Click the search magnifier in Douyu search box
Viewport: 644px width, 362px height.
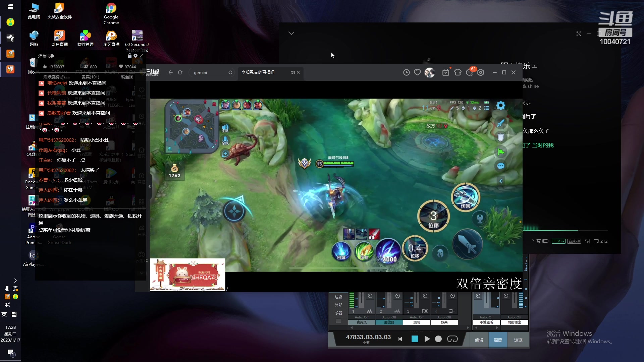pos(230,72)
